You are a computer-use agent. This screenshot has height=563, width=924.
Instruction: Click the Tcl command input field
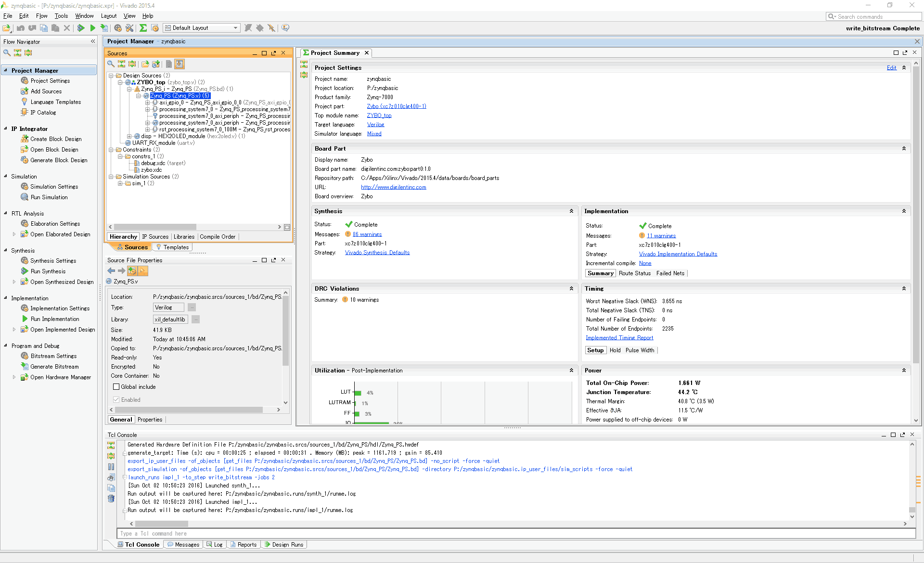[515, 534]
